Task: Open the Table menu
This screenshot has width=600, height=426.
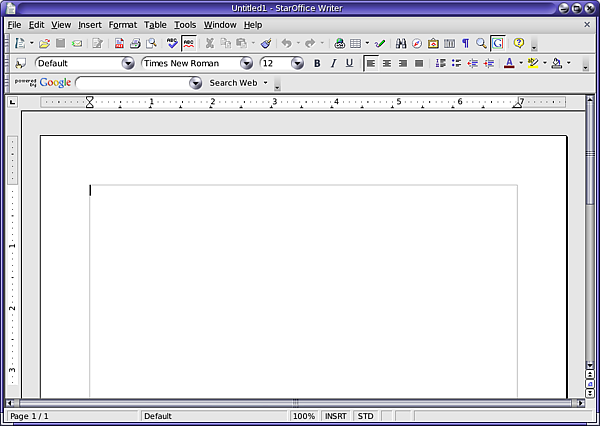Action: [155, 25]
